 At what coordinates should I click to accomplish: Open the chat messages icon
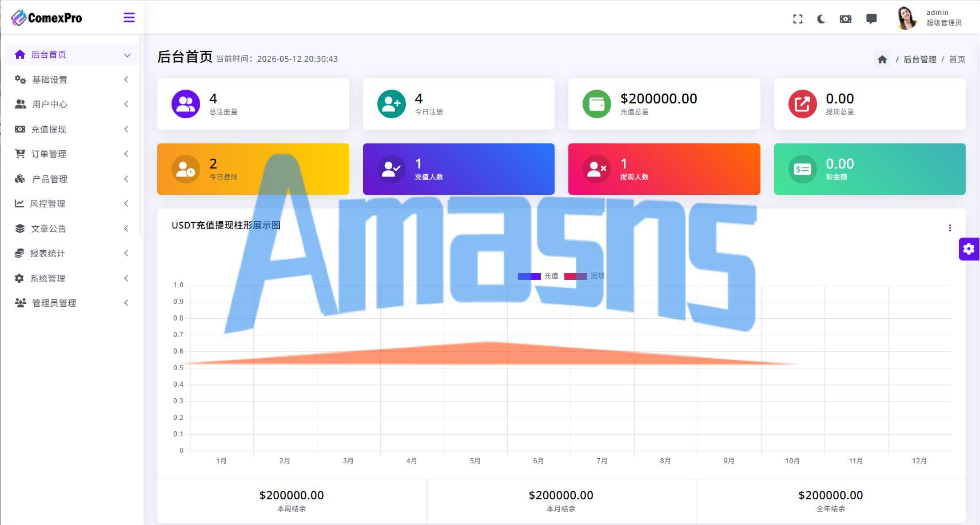tap(871, 19)
